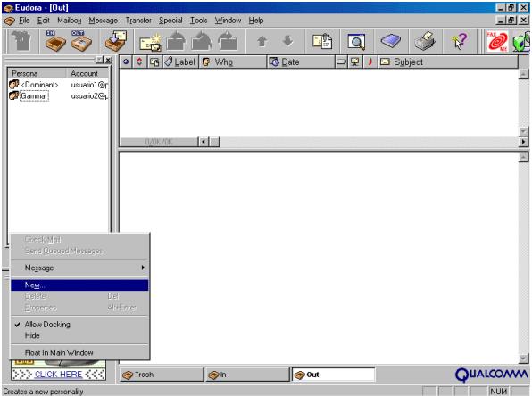Open the Address Book toolbar icon

[390, 41]
